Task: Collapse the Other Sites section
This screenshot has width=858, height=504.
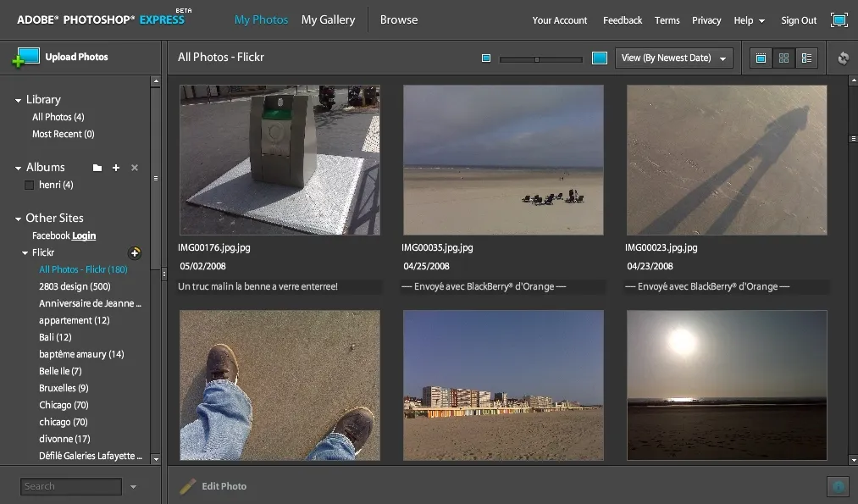Action: 18,219
